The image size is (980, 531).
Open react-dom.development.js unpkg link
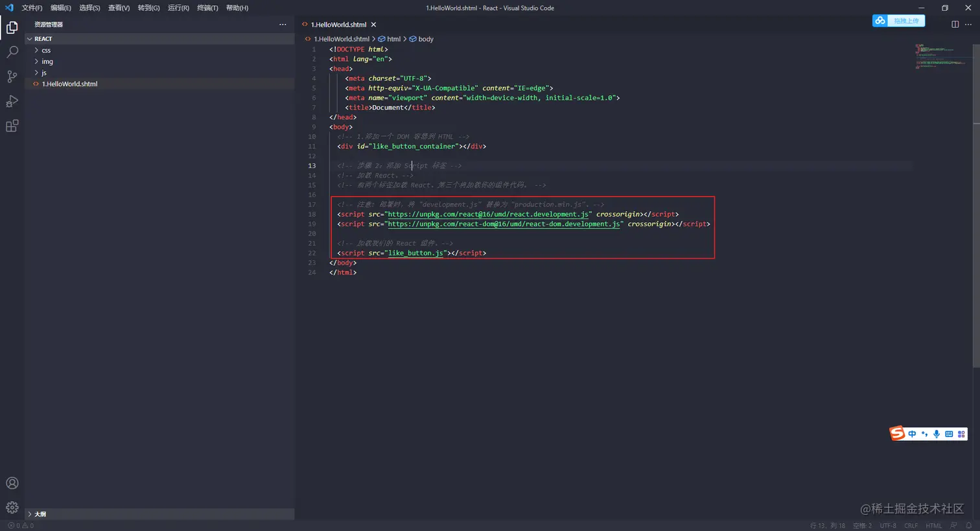tap(504, 224)
